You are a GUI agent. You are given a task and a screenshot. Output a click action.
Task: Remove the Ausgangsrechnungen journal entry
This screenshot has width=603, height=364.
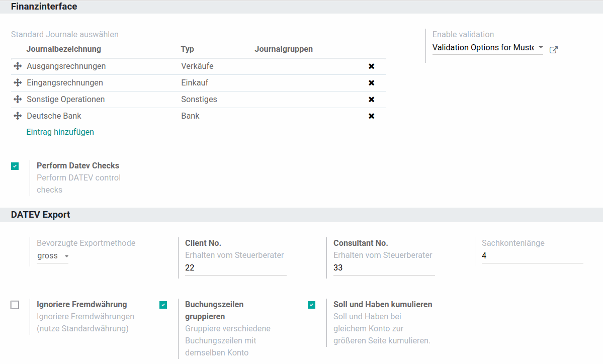pos(372,66)
